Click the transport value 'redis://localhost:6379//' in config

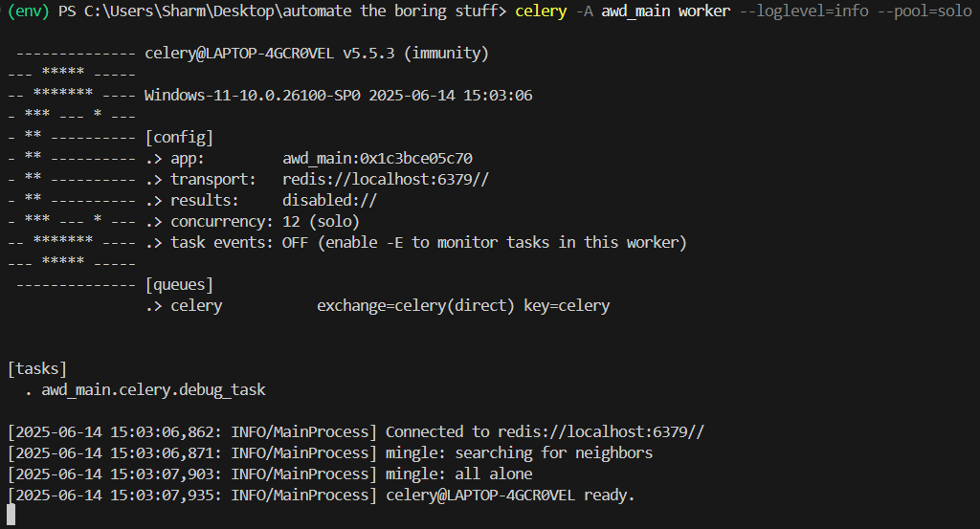coord(386,179)
